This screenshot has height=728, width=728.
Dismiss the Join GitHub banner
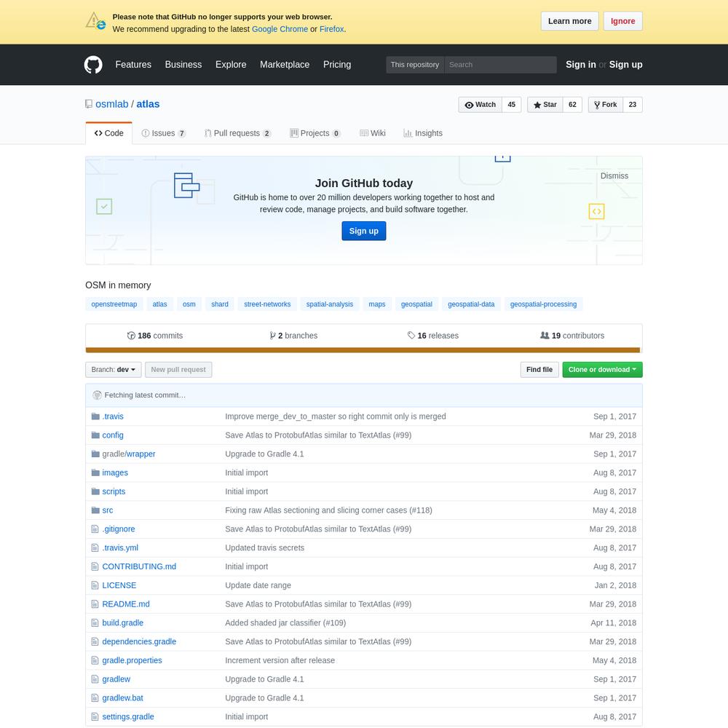click(614, 175)
